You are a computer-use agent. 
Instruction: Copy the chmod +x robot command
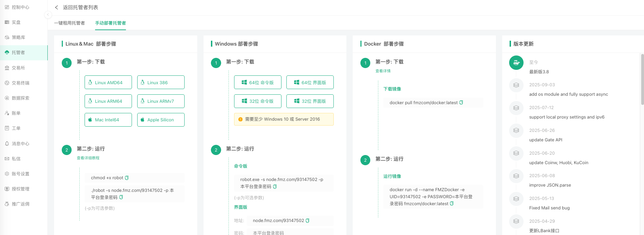[127, 178]
